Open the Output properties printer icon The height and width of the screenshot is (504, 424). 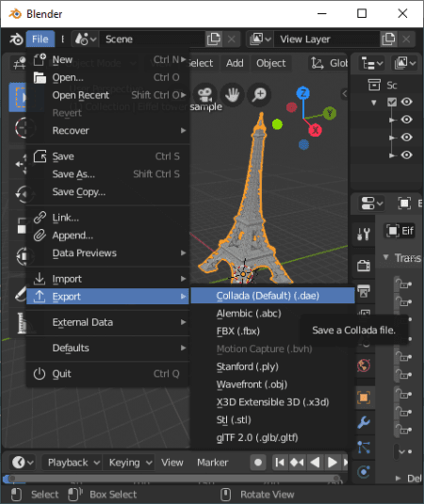tap(364, 291)
